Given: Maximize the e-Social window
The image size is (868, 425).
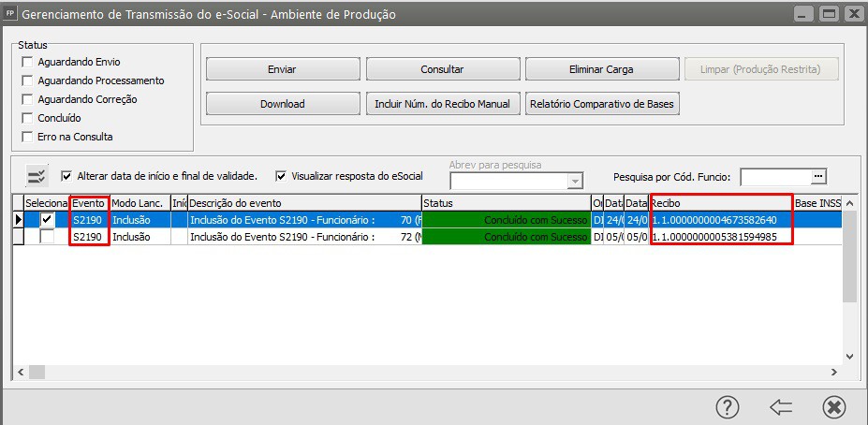Looking at the screenshot, I should [x=829, y=14].
